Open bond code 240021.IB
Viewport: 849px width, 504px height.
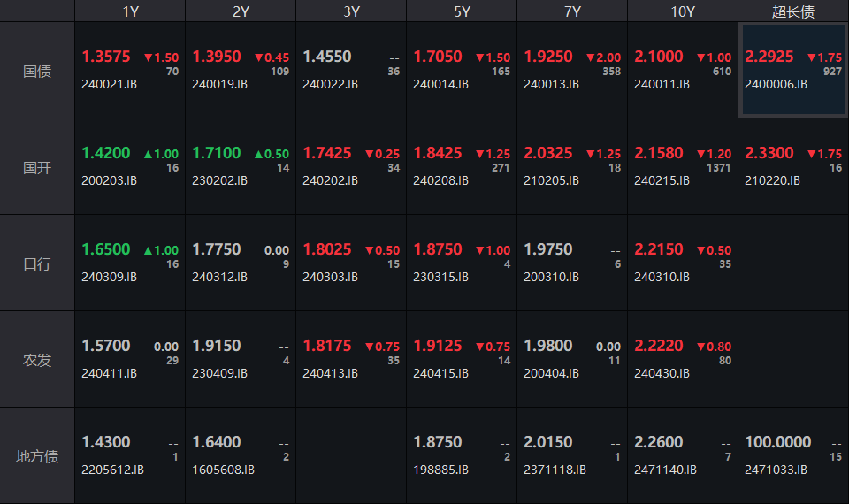pyautogui.click(x=110, y=85)
